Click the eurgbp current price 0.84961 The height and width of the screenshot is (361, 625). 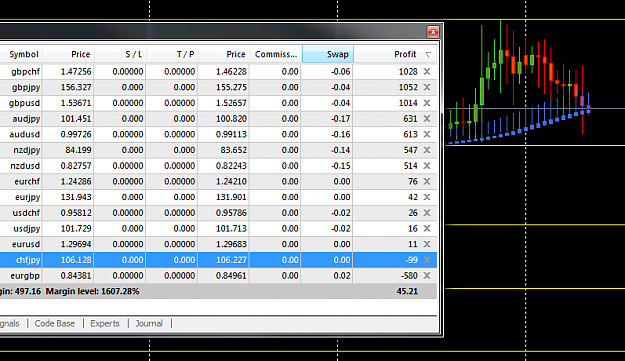(x=231, y=275)
